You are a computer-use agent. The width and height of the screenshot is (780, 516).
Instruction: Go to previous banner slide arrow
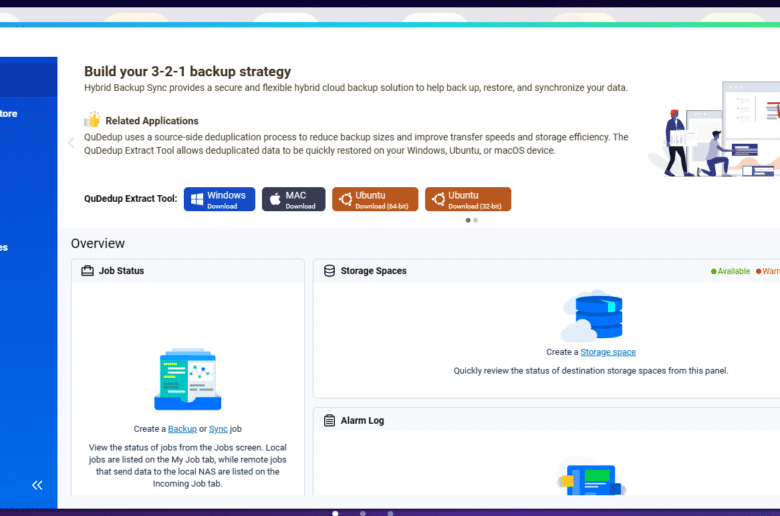[71, 143]
